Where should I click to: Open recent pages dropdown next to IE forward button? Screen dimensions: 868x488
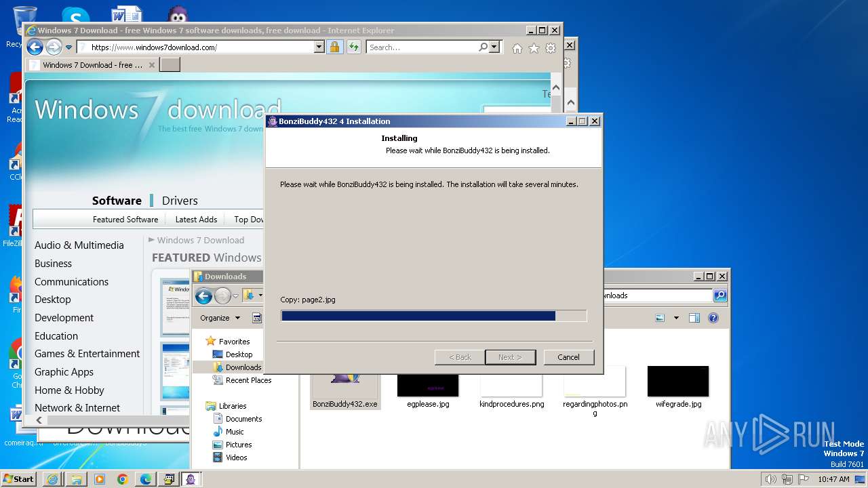tap(68, 47)
